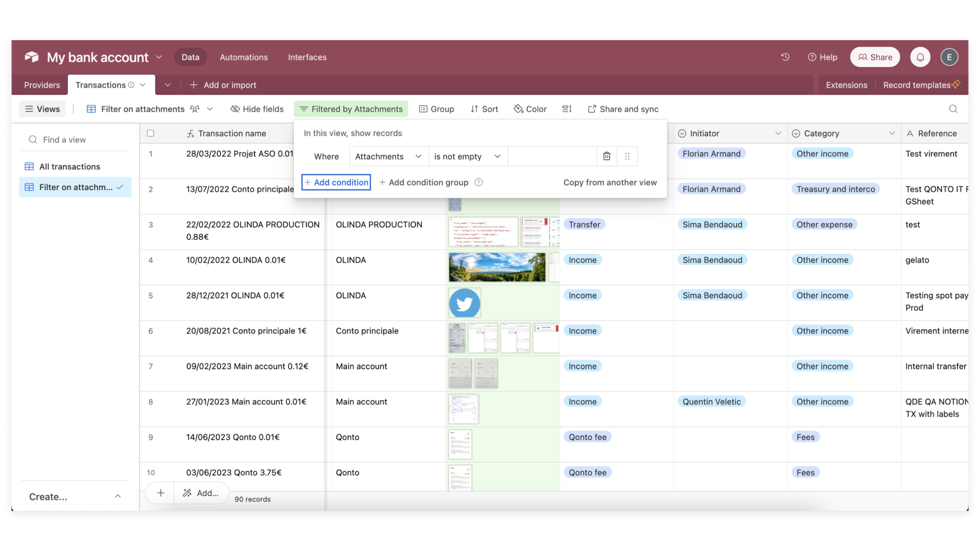Toggle row 1 record checkbox
Screen dimensions: 980x551
pyautogui.click(x=151, y=153)
